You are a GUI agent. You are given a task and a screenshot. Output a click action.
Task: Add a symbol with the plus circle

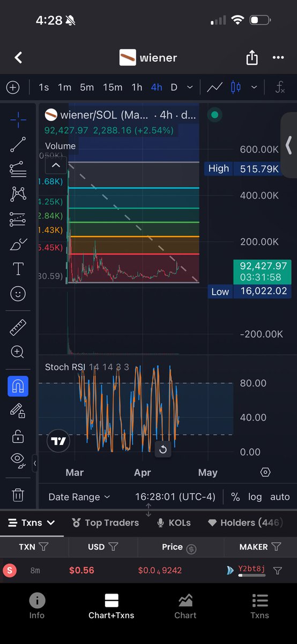click(x=12, y=87)
